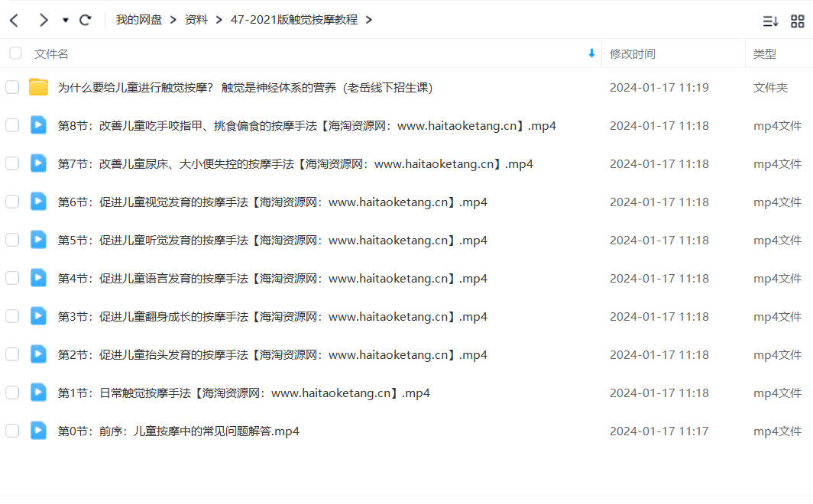Screen dimensions: 813x504
Task: Click modified time cell of 第1节 row
Action: tap(659, 393)
